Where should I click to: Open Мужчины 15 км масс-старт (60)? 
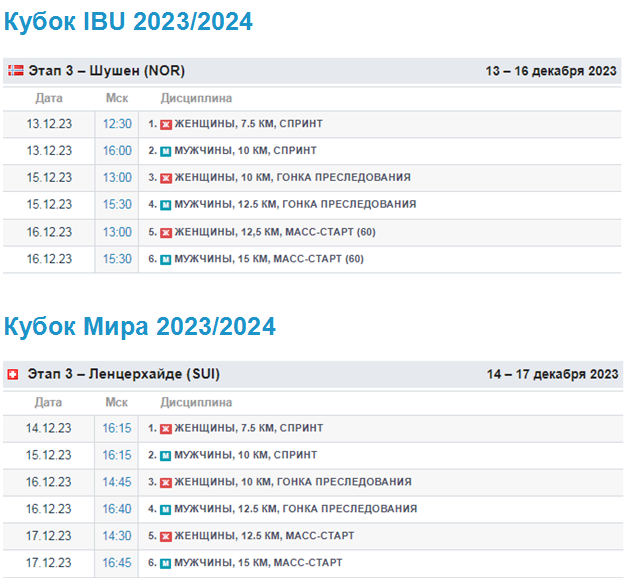pyautogui.click(x=269, y=259)
